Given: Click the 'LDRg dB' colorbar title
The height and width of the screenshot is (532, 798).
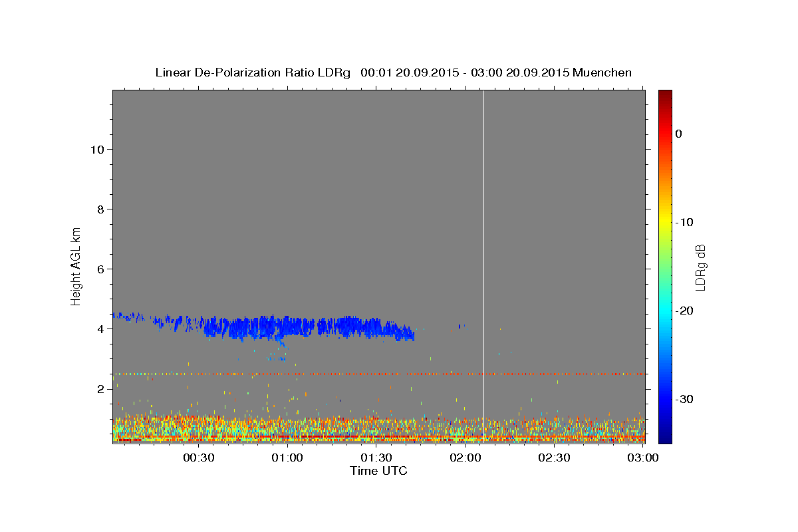Looking at the screenshot, I should pos(700,267).
